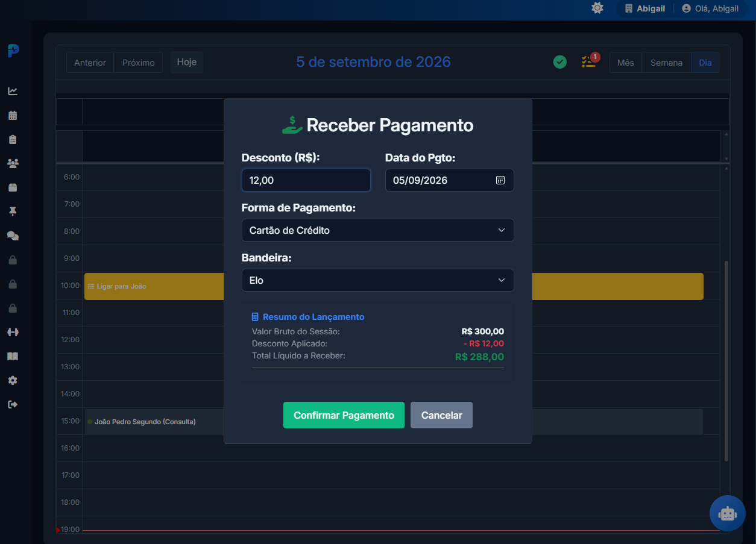Viewport: 756px width, 544px height.
Task: Open the pushpin icon in the sidebar
Action: (13, 211)
